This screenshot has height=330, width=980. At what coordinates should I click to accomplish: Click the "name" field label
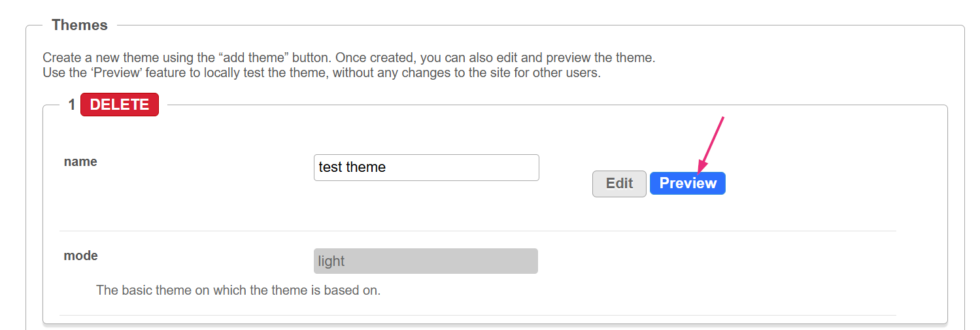pyautogui.click(x=80, y=162)
